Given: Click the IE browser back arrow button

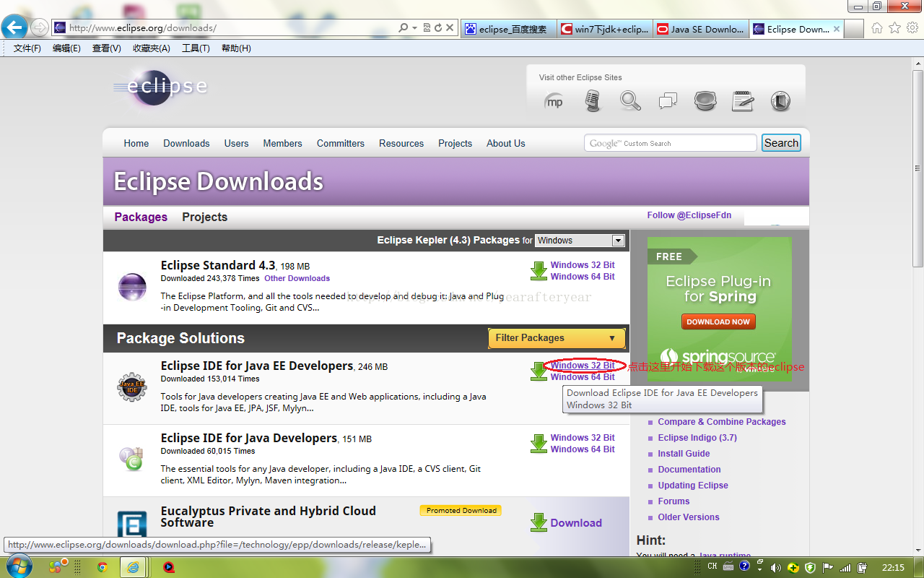Looking at the screenshot, I should click(14, 28).
